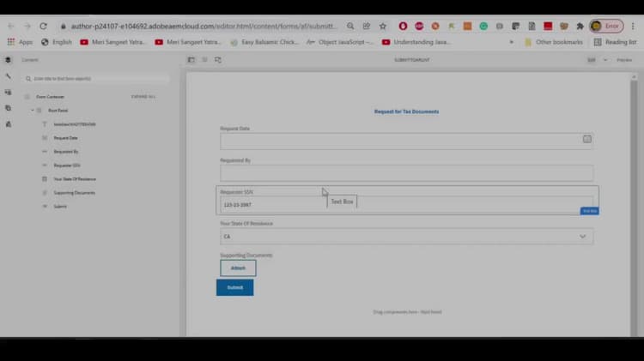The height and width of the screenshot is (361, 644).
Task: Open Chrome three-dot menu
Action: pyautogui.click(x=633, y=27)
